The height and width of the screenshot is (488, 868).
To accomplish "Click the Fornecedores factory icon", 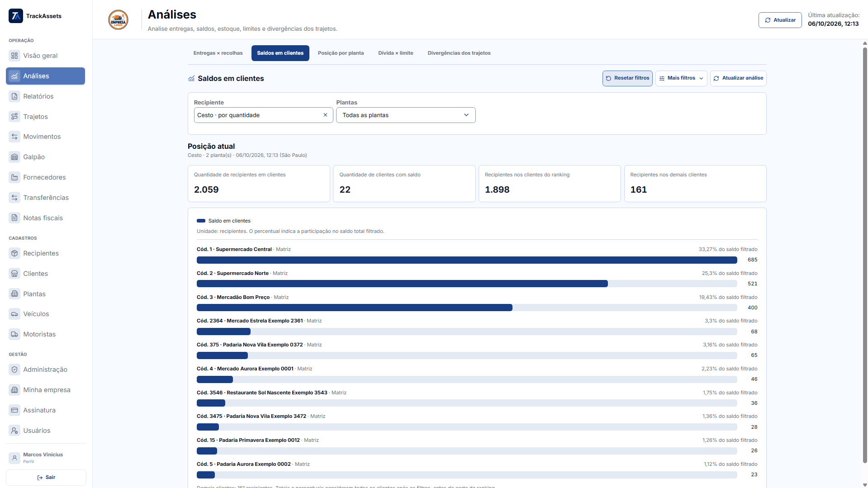I will pyautogui.click(x=14, y=177).
